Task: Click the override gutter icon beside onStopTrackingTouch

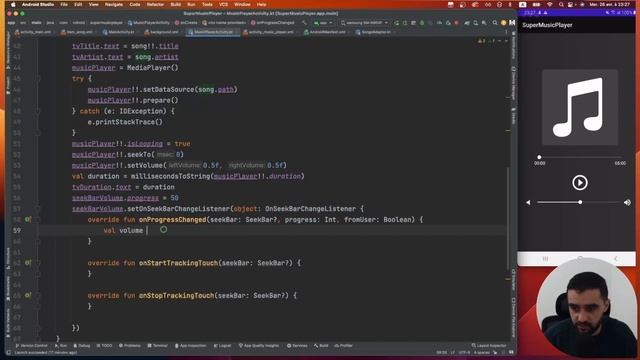Action: coord(27,295)
